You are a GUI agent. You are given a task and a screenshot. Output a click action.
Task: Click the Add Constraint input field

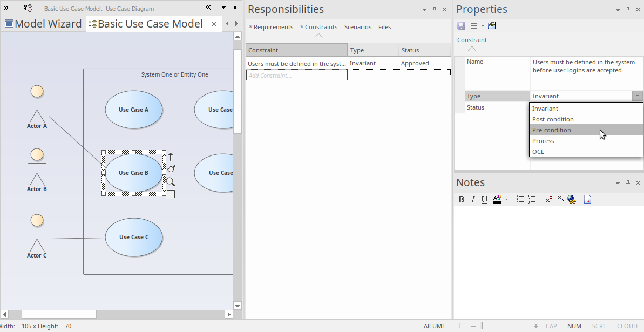[x=296, y=76]
